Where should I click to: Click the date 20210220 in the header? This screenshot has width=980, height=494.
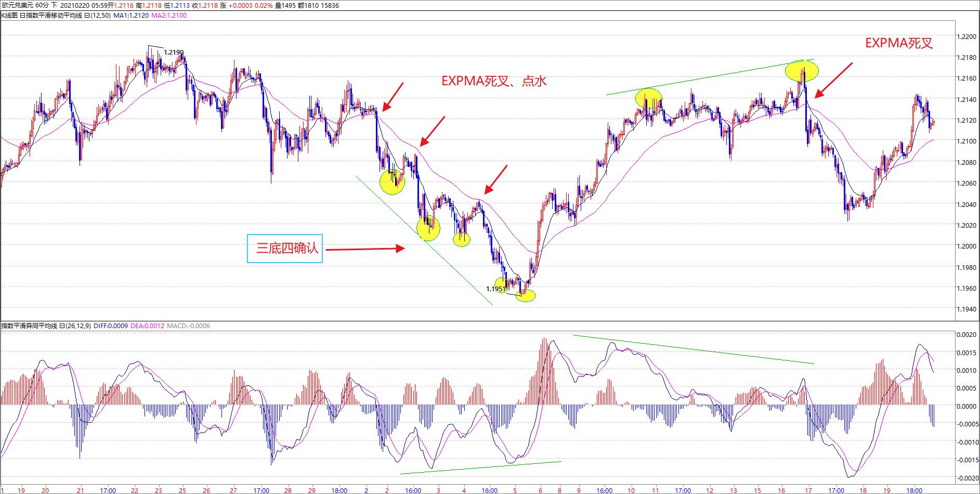(74, 5)
